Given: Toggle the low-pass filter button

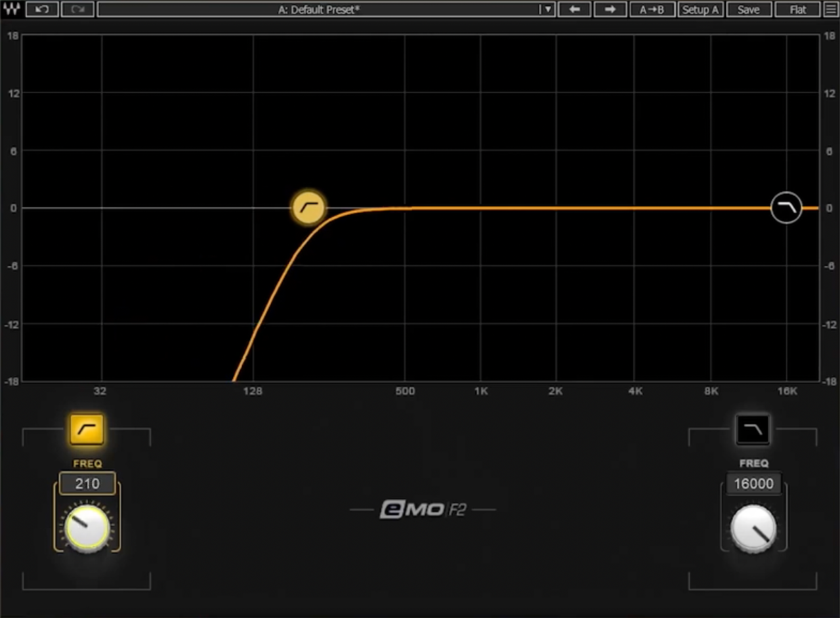Looking at the screenshot, I should (753, 430).
